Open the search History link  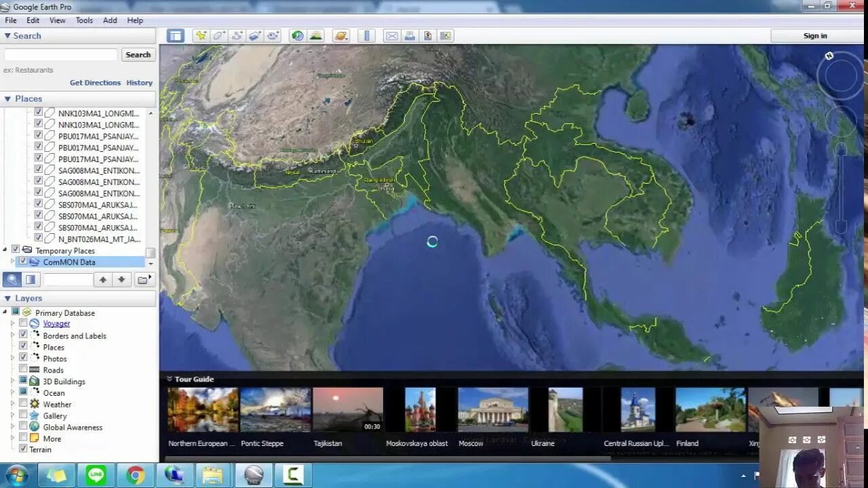tap(139, 83)
